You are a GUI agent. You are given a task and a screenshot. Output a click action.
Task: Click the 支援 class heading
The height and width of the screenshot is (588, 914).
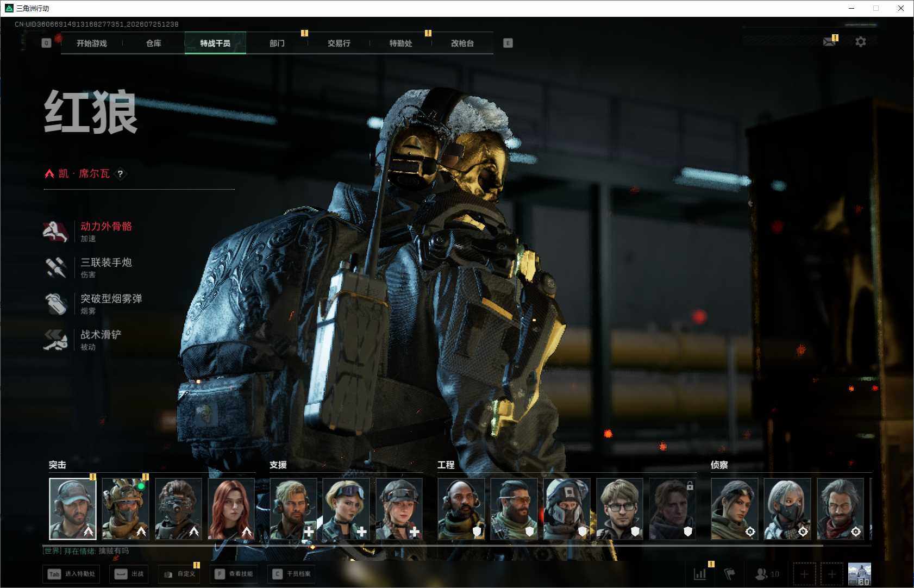[278, 465]
